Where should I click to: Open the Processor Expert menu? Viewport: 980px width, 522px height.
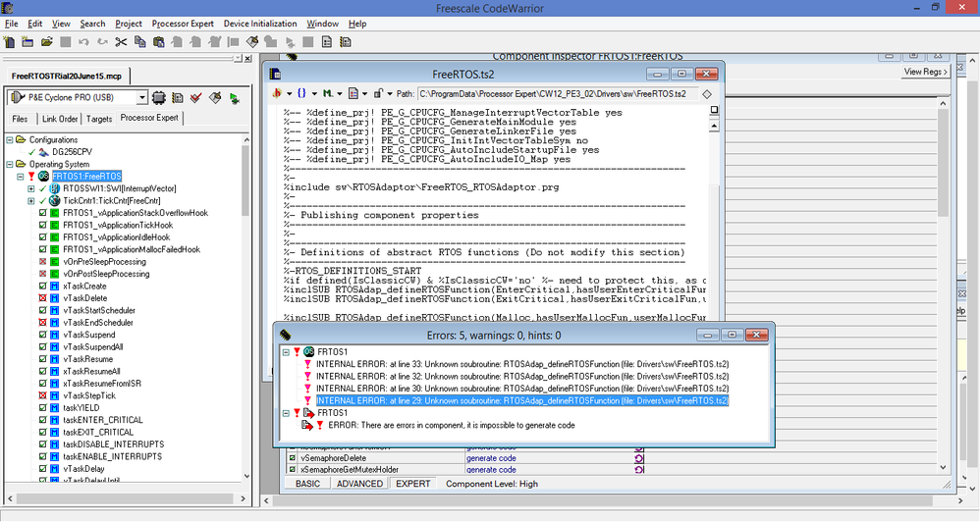coord(183,24)
